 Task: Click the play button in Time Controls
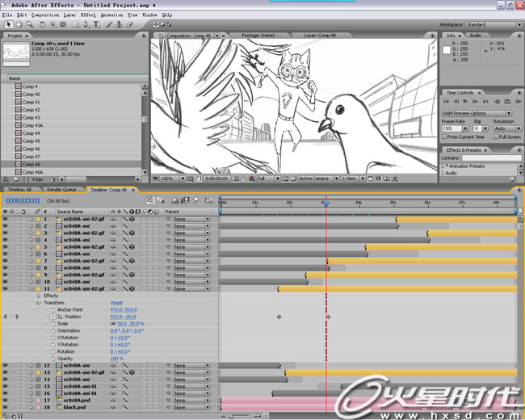(465, 101)
